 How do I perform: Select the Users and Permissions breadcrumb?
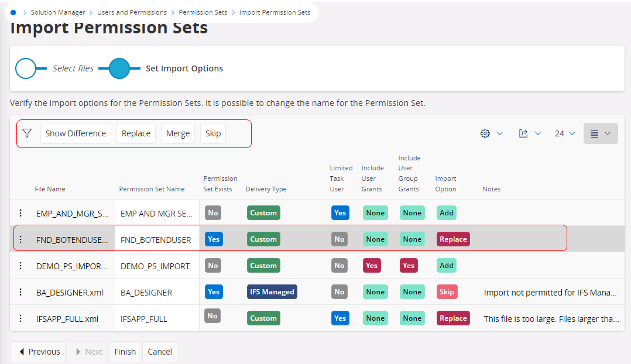point(132,12)
